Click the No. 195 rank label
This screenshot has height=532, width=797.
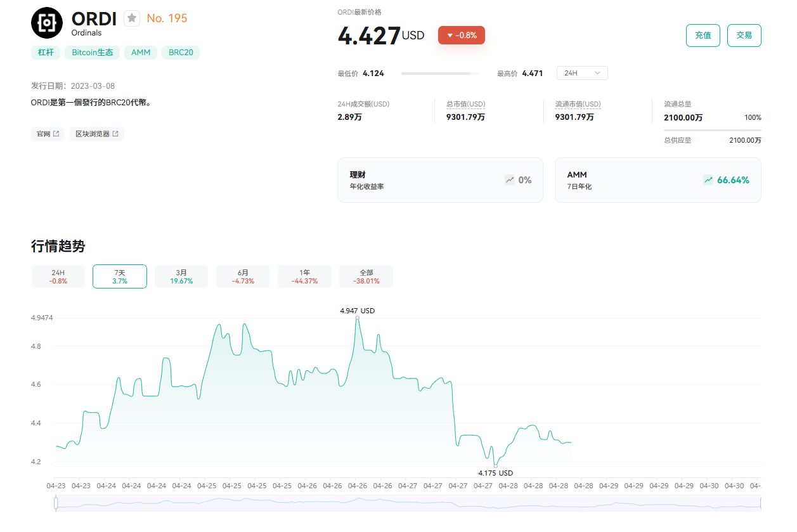tap(167, 18)
